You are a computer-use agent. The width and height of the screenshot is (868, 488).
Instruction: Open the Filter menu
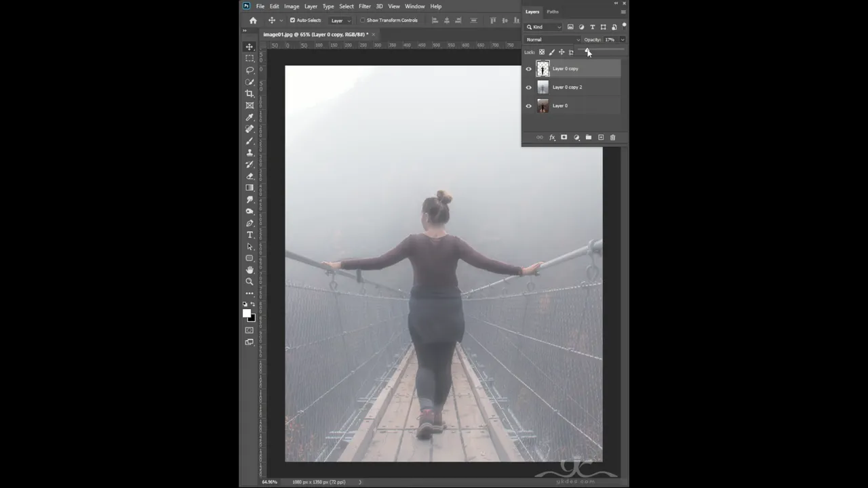pos(365,6)
